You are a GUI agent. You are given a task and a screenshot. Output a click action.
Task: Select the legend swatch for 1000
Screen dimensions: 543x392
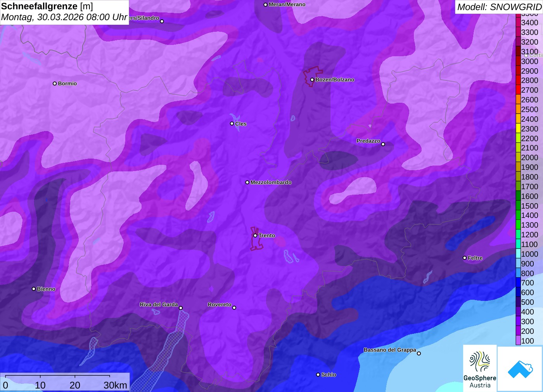click(518, 254)
